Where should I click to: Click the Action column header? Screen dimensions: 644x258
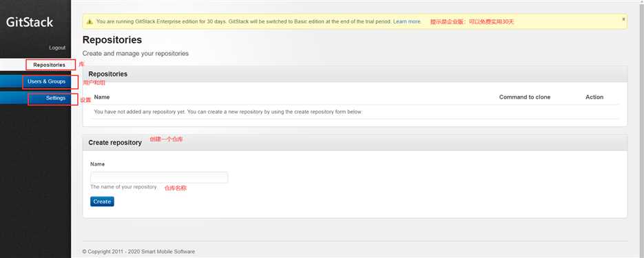(x=594, y=97)
